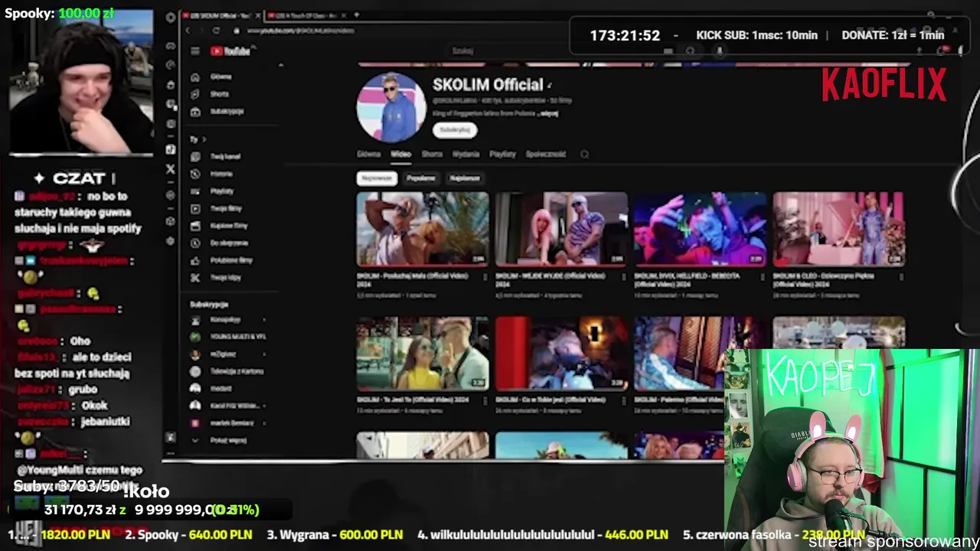The width and height of the screenshot is (980, 551).
Task: Switch to the SKOLIM Official browser tab
Action: point(220,15)
